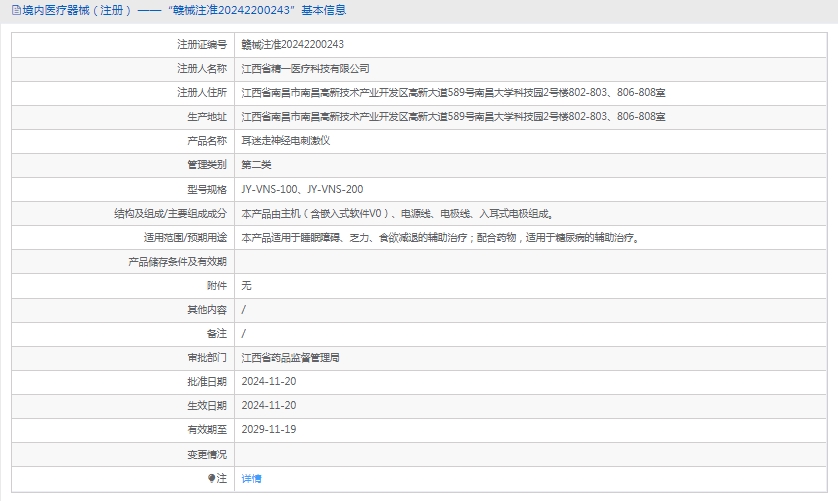Select model spec JY-VNS-100、JY-VNS-200 text

[x=302, y=189]
